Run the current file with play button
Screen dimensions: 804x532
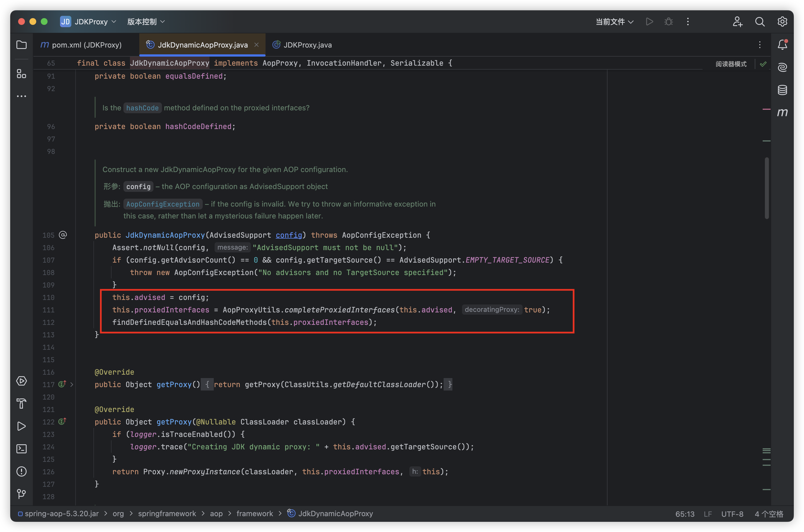click(649, 22)
